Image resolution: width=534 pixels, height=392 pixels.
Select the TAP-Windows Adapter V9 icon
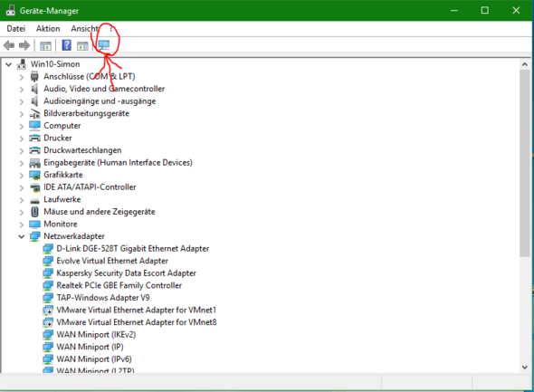48,298
